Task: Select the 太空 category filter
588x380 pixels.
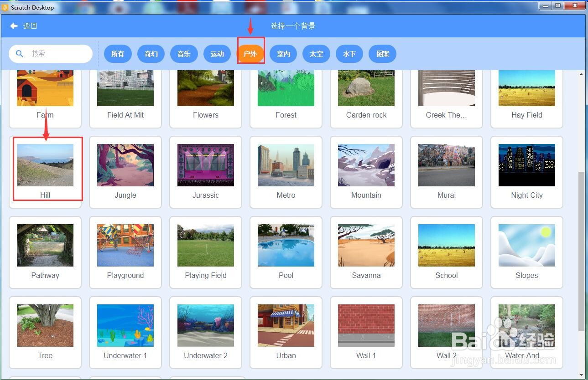Action: [x=316, y=54]
